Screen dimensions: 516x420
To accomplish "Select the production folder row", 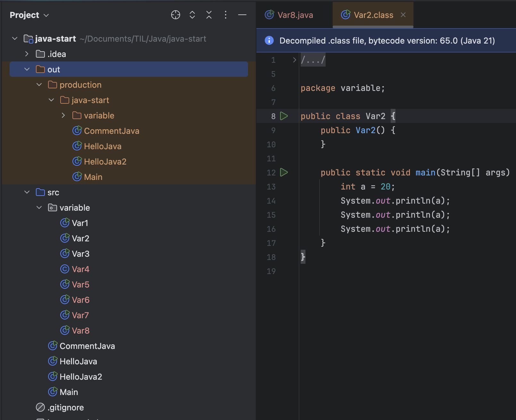I will 129,85.
